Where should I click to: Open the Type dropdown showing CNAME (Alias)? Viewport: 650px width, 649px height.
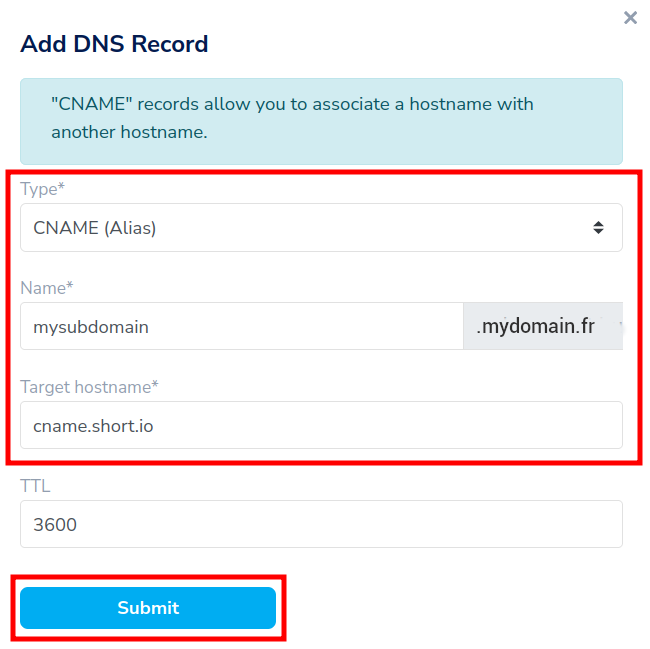(x=320, y=228)
